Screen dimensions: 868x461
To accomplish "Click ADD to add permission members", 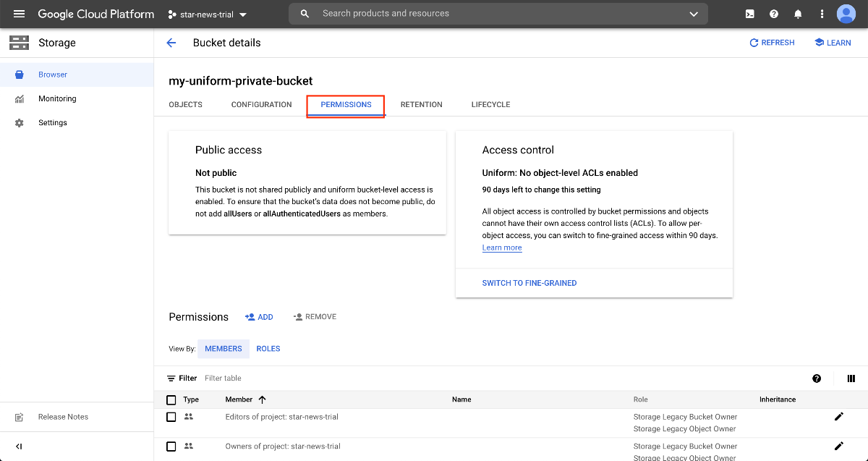I will [259, 317].
